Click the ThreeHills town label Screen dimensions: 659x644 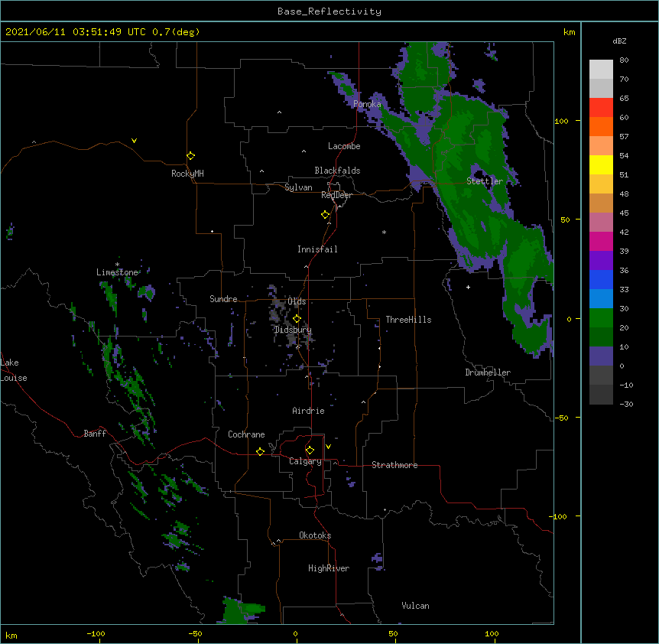coord(408,320)
